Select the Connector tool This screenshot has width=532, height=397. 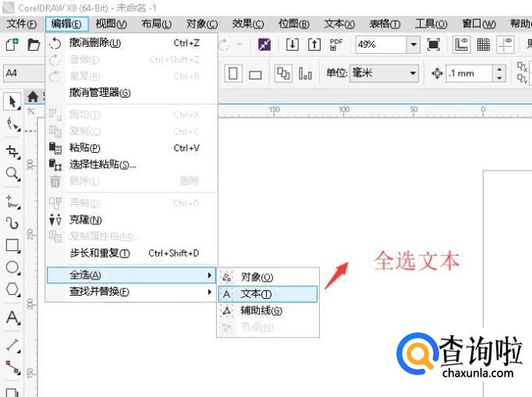coord(13,367)
